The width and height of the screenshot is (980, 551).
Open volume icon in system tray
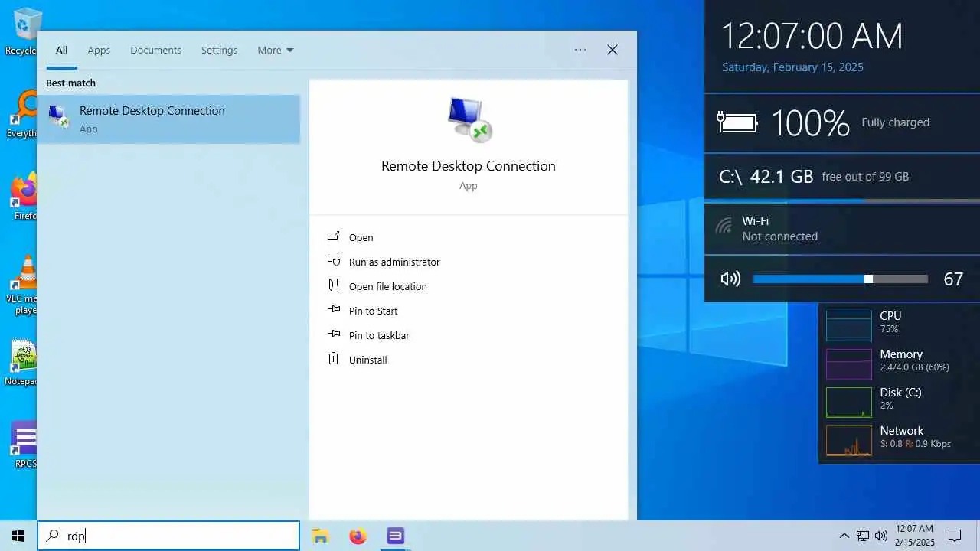(x=881, y=536)
